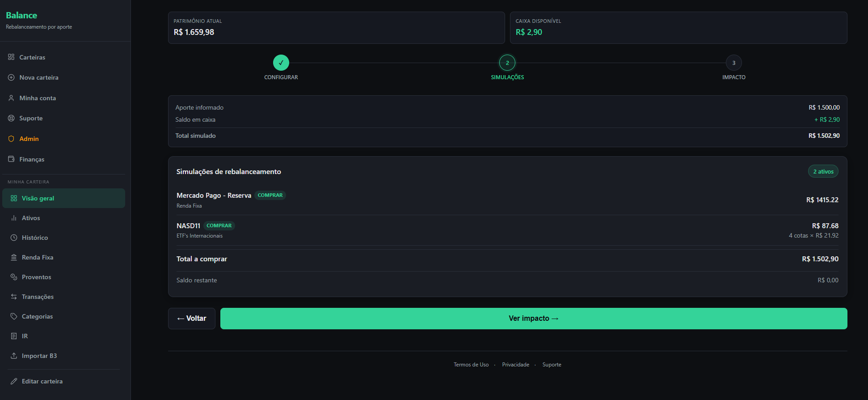Click the Mercado Pago - Reserva row name

(214, 196)
